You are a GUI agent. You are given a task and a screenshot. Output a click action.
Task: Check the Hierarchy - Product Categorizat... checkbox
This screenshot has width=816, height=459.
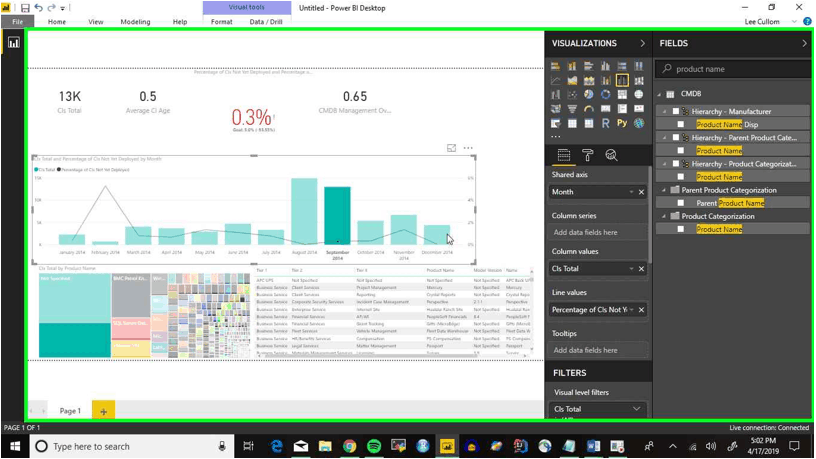pyautogui.click(x=675, y=164)
